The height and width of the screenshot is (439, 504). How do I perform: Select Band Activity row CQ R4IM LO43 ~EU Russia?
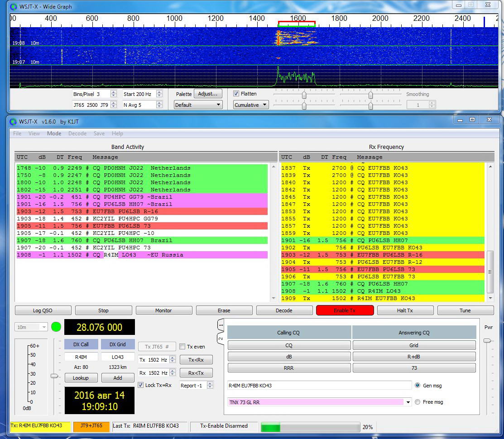(x=142, y=255)
